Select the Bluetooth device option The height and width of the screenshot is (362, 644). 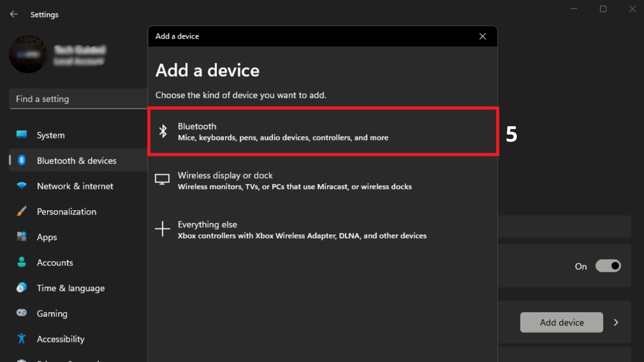coord(323,131)
